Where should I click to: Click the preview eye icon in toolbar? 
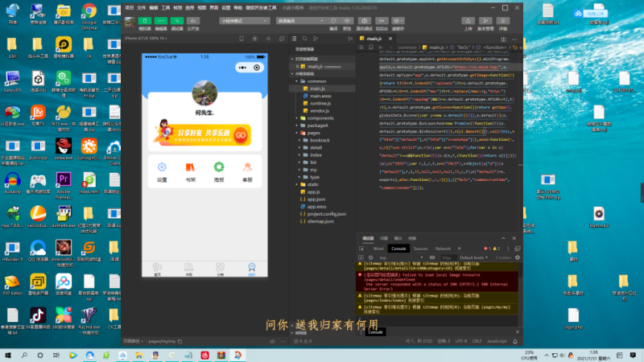pyautogui.click(x=347, y=21)
